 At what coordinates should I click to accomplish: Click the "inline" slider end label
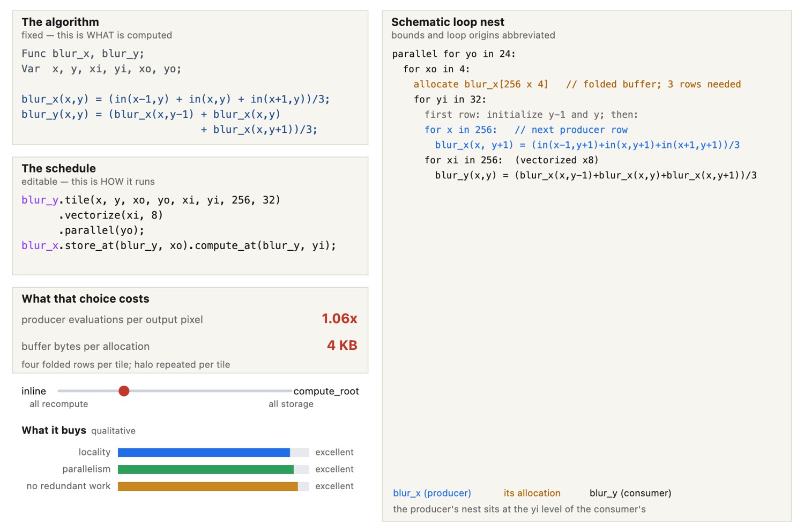pos(34,391)
